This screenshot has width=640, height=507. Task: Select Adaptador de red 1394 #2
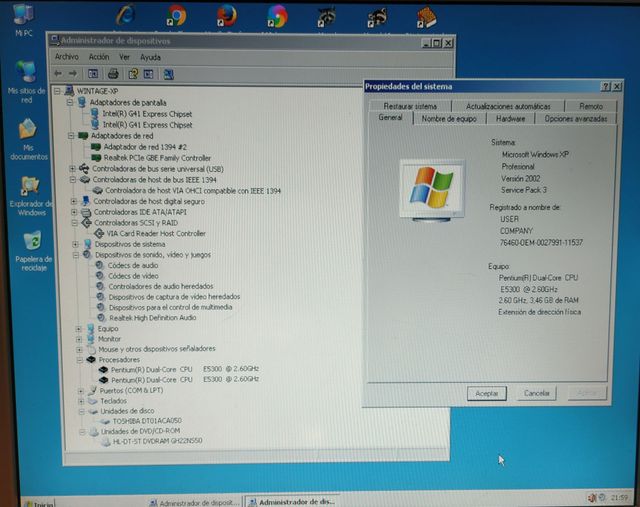click(x=145, y=147)
